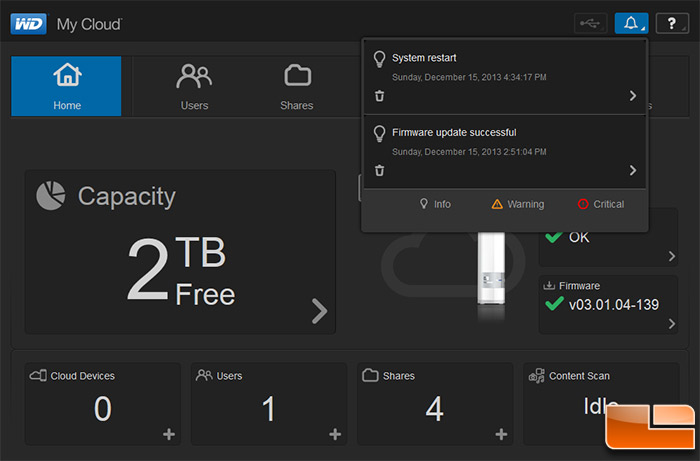Click the 2 TB Free text
Viewport: 700px width, 461px height.
tap(181, 271)
